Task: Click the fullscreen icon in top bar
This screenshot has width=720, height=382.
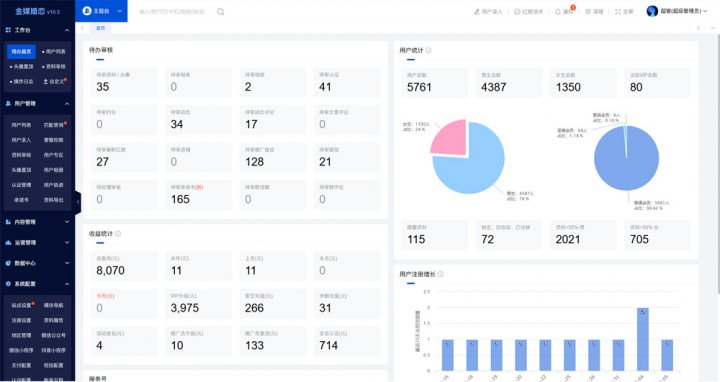Action: pos(618,11)
